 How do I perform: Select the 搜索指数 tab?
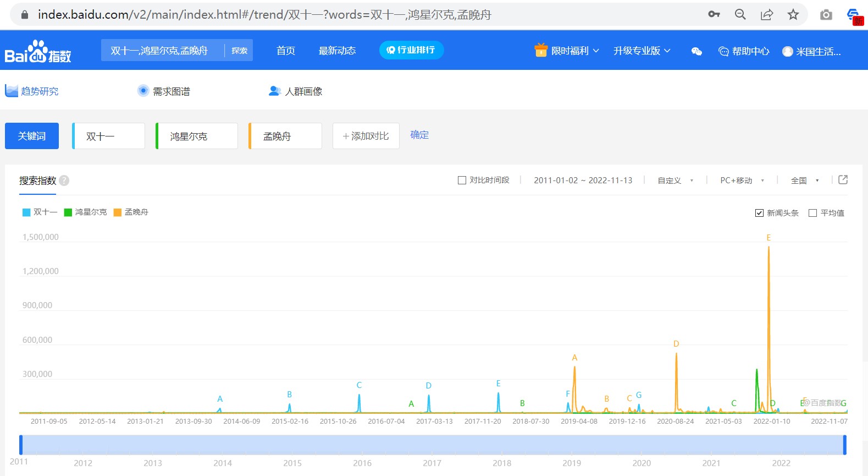37,180
